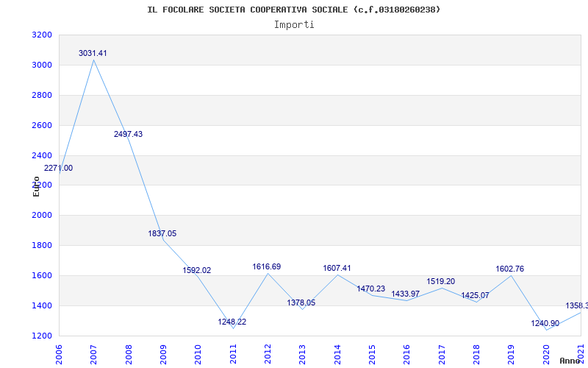
Task: Click the 2017 x-axis year label
Action: (x=442, y=354)
